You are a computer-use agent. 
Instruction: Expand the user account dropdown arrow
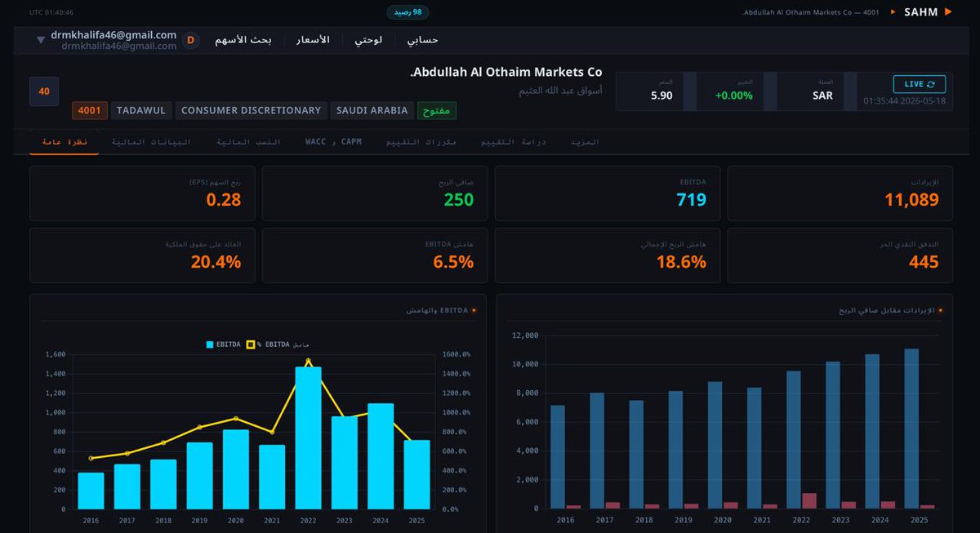[41, 40]
